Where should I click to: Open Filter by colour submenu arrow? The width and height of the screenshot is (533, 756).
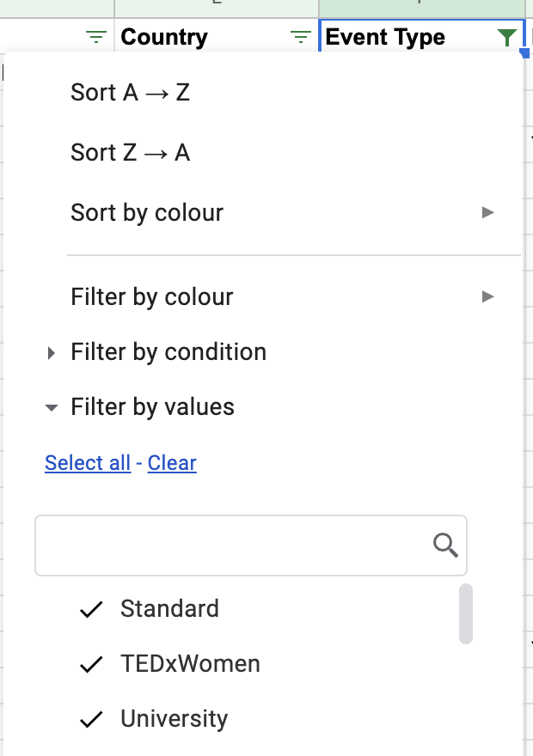[487, 297]
